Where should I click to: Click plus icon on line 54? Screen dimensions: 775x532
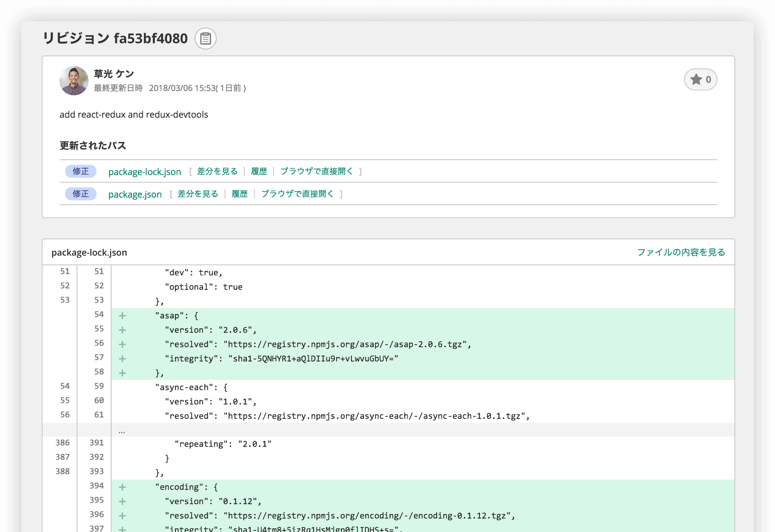click(122, 316)
